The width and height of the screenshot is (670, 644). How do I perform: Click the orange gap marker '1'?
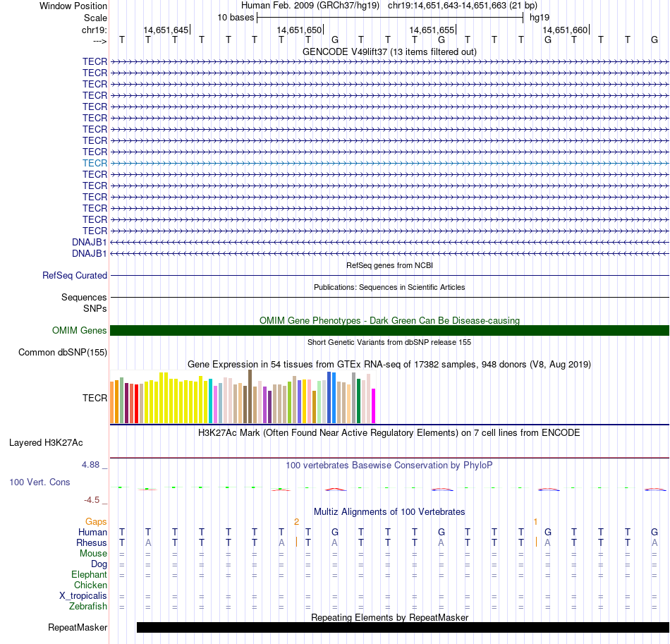pos(535,522)
